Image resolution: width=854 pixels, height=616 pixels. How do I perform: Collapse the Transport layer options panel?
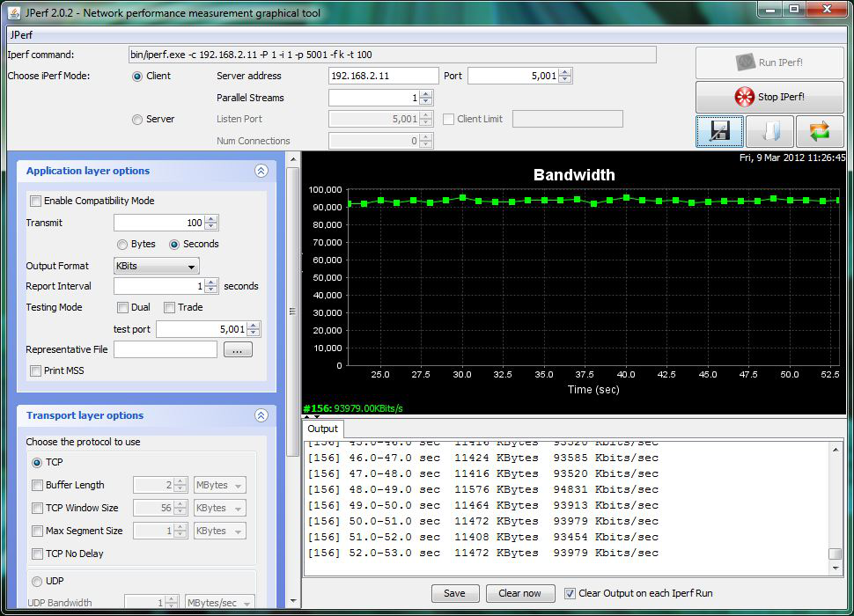tap(261, 415)
